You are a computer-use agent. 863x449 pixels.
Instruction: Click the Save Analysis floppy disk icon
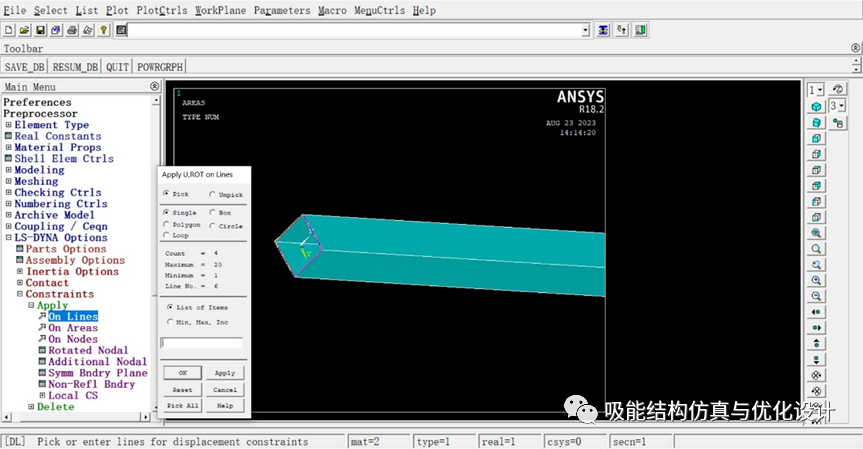coord(41,30)
